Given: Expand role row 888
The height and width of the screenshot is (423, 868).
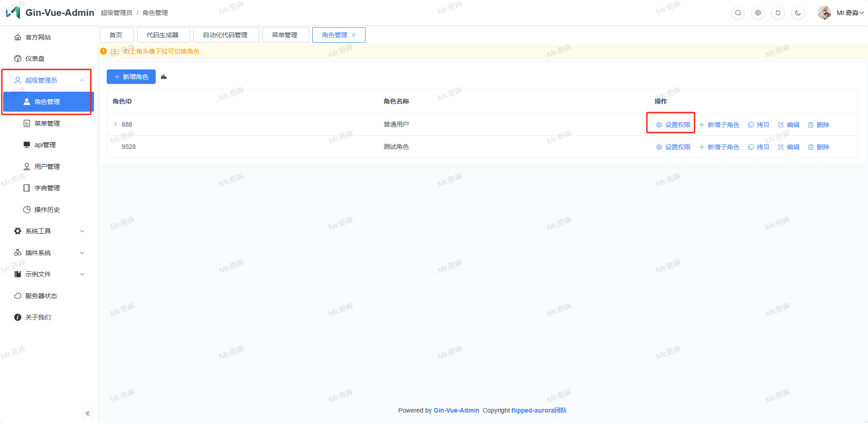Looking at the screenshot, I should coord(115,124).
